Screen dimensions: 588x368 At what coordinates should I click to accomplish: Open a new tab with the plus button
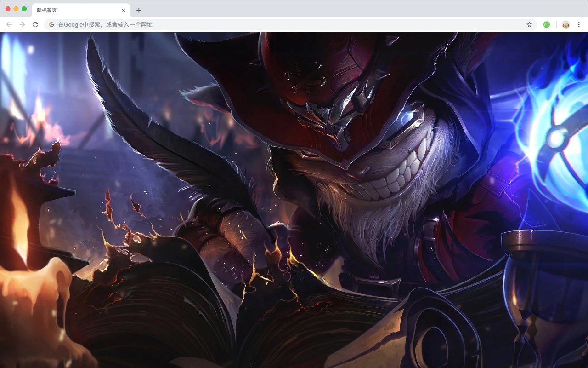pyautogui.click(x=139, y=10)
